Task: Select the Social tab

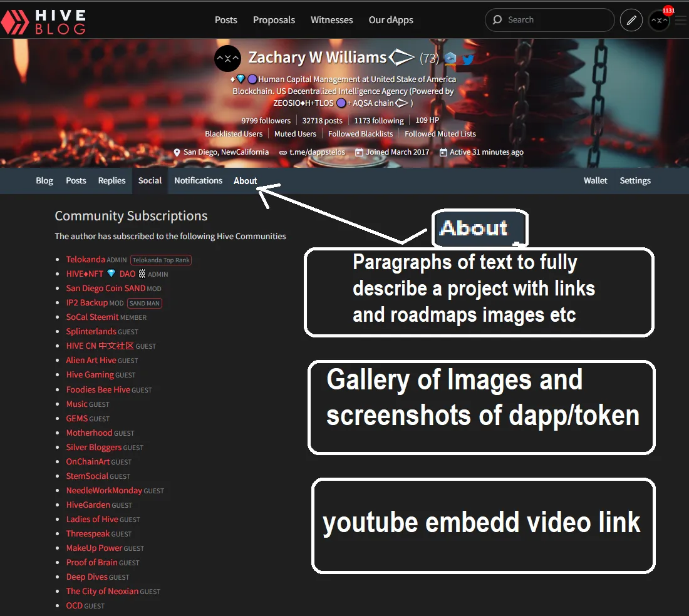Action: (x=150, y=180)
